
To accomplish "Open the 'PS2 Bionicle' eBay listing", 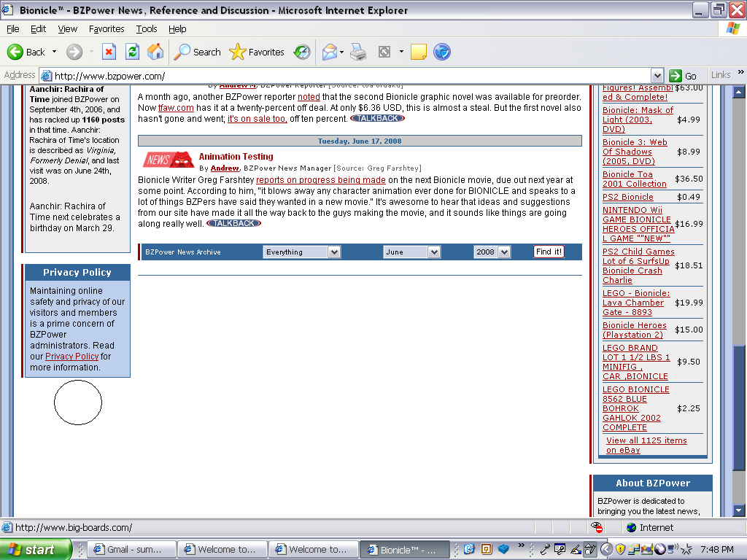I will click(x=627, y=197).
